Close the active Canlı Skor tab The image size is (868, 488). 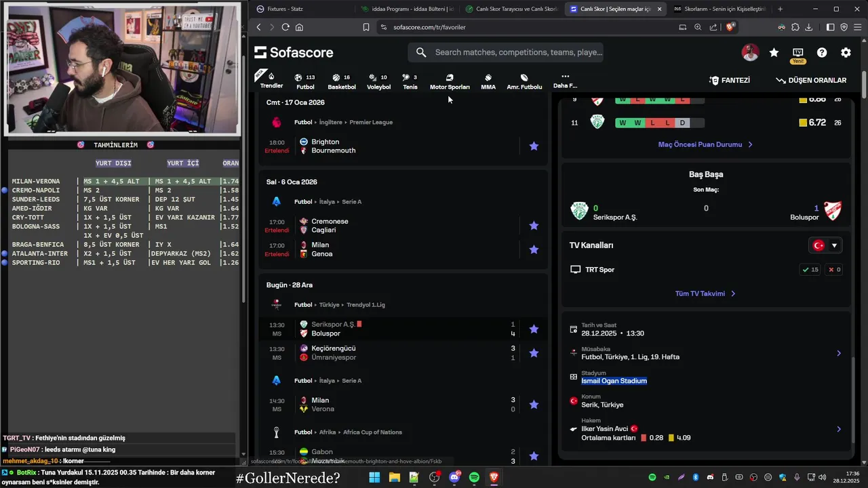(659, 9)
